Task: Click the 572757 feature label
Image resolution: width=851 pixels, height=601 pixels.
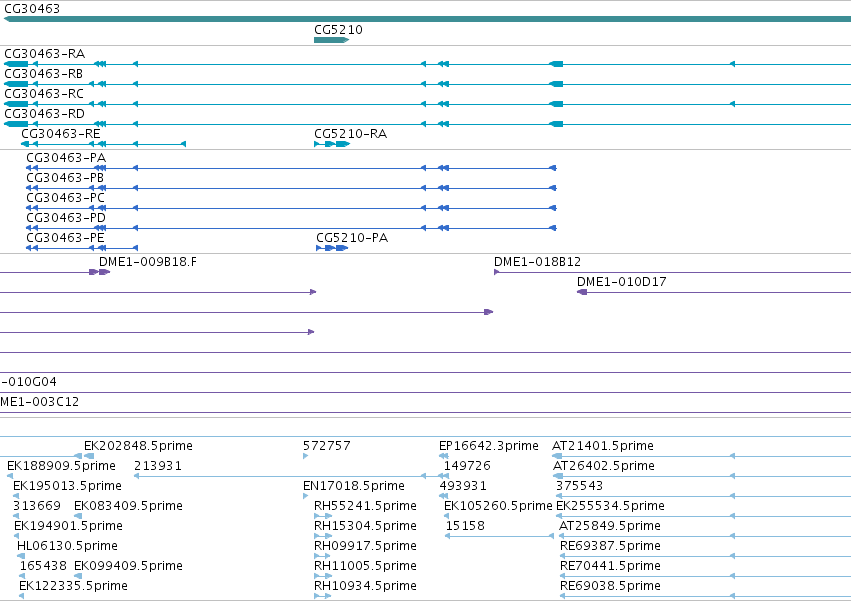Action: pyautogui.click(x=327, y=446)
